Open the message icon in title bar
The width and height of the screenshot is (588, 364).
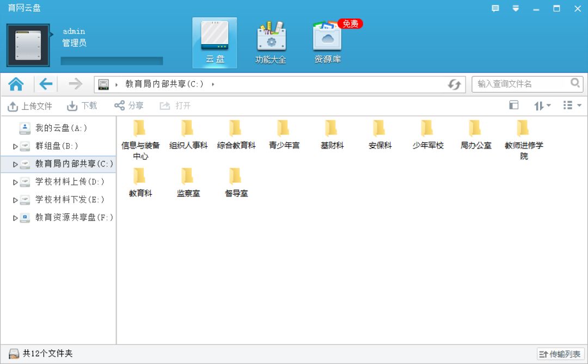[495, 8]
